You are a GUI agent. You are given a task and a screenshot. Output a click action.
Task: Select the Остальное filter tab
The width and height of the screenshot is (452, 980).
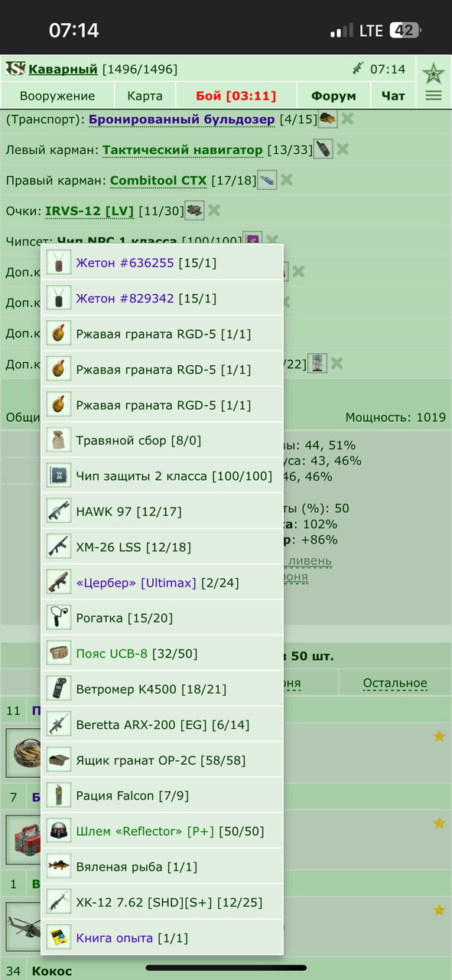[x=395, y=683]
